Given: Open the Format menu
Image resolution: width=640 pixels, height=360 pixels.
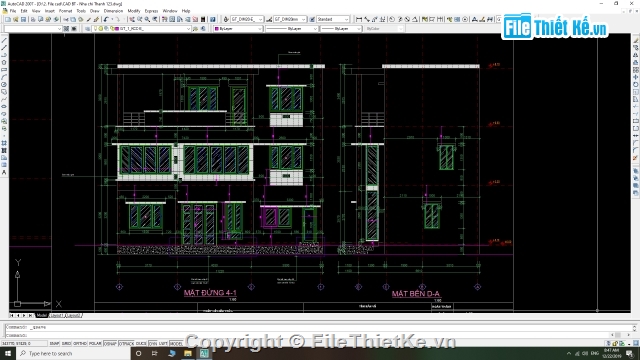Looking at the screenshot, I should [x=65, y=11].
